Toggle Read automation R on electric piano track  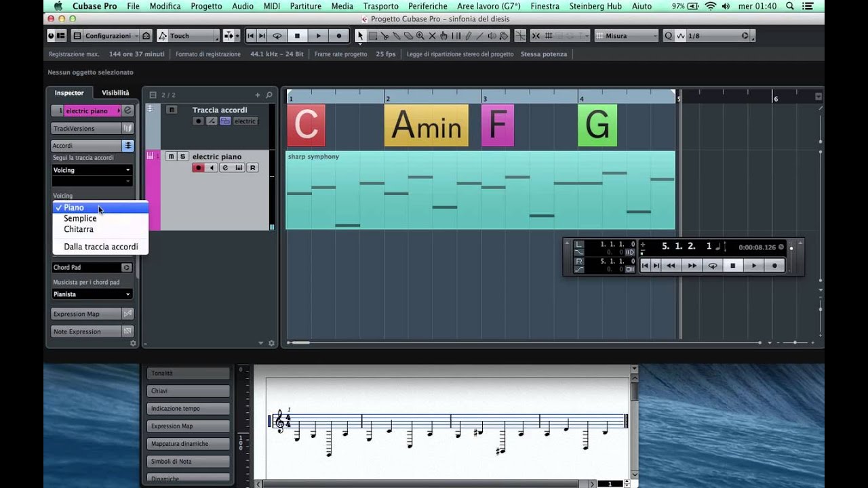tap(252, 167)
